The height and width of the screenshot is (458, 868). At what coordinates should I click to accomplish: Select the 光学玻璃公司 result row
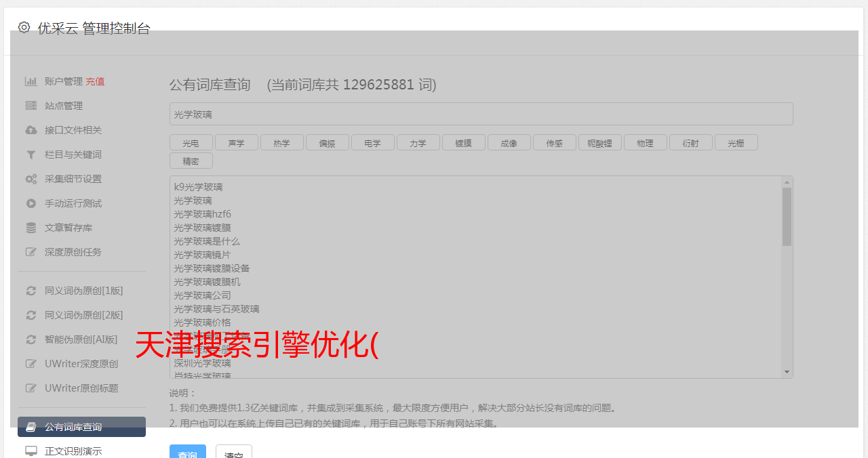click(202, 295)
